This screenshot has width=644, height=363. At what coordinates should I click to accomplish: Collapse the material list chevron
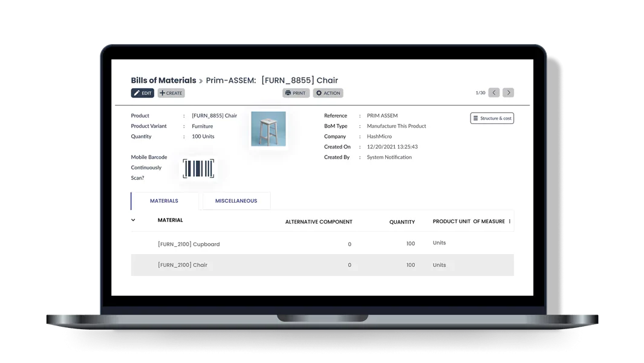(133, 220)
